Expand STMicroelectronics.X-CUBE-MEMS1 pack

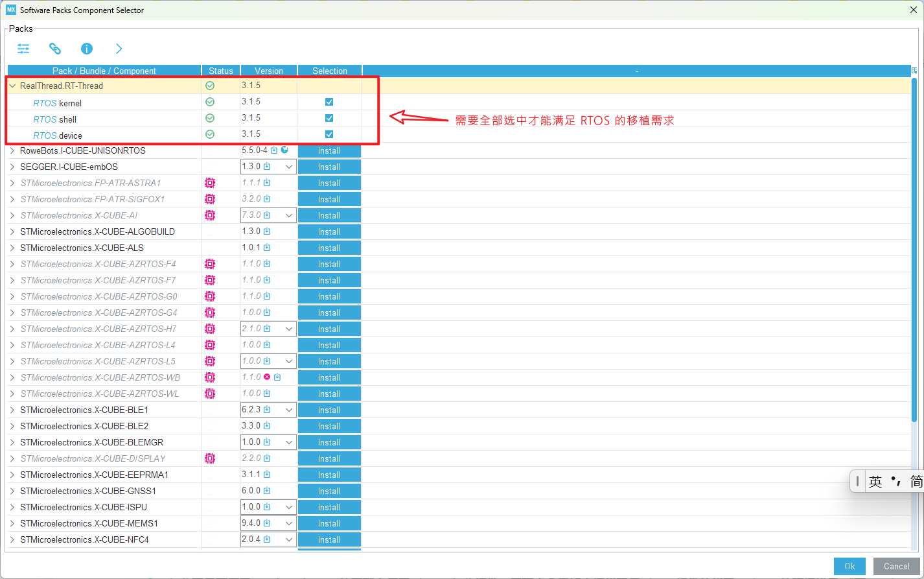click(12, 523)
